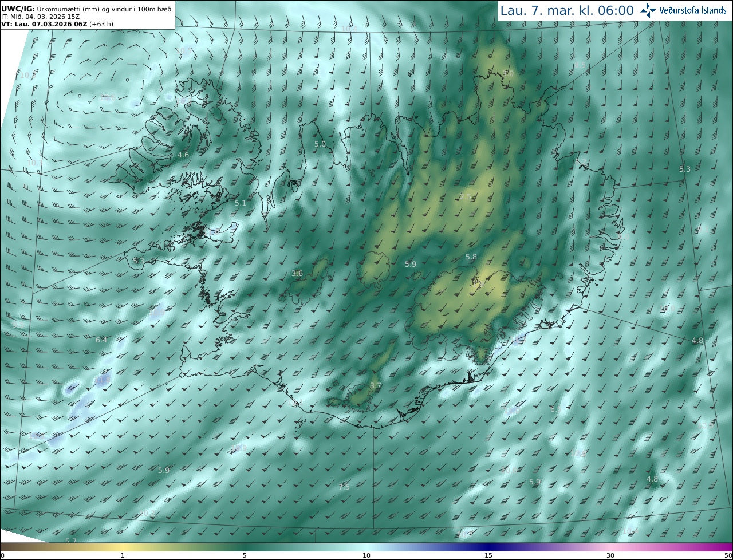Click the '5.8' value north of Vatnajökull
733x560 pixels.
point(471,257)
